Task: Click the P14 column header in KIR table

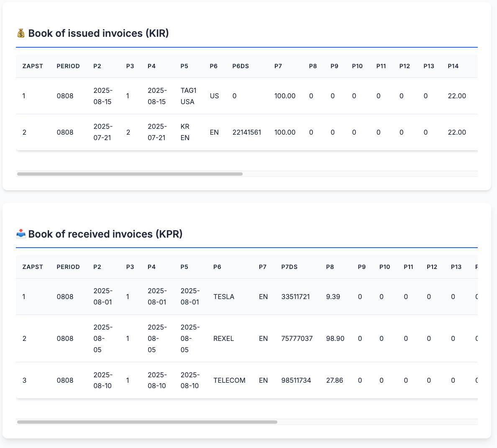Action: click(x=453, y=66)
